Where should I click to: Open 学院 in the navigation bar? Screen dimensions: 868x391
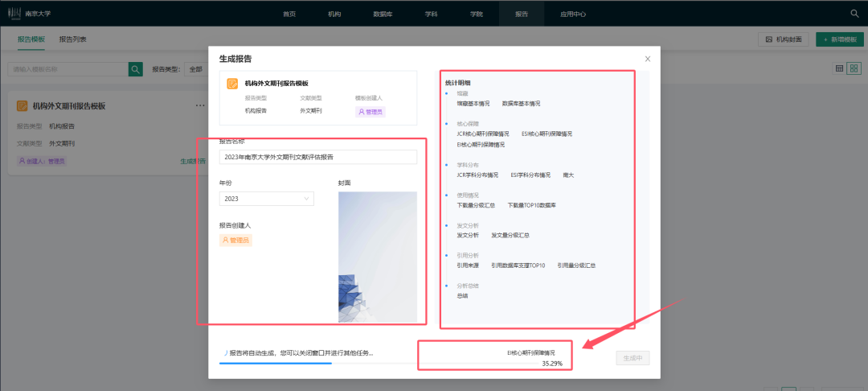476,14
